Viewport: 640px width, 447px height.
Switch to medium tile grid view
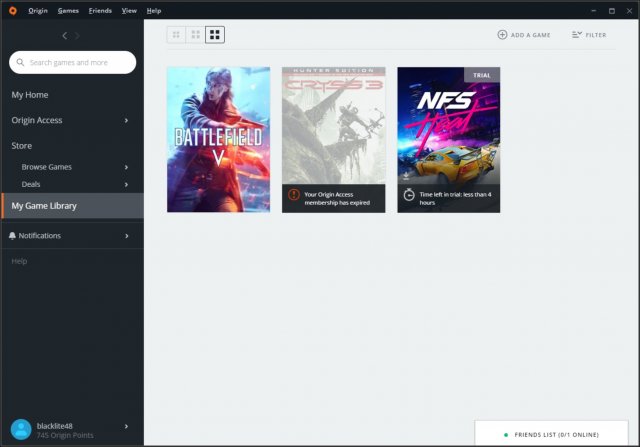[x=196, y=35]
